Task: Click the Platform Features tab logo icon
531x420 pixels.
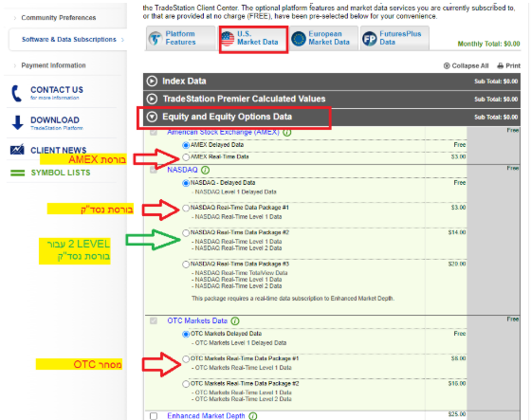Action: click(x=156, y=39)
